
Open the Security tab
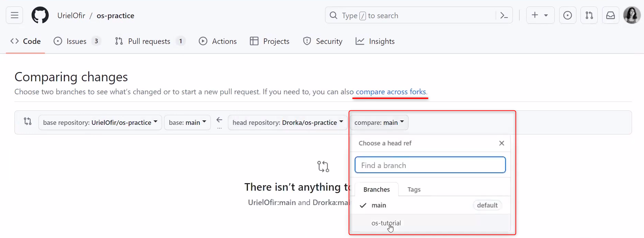click(x=323, y=41)
